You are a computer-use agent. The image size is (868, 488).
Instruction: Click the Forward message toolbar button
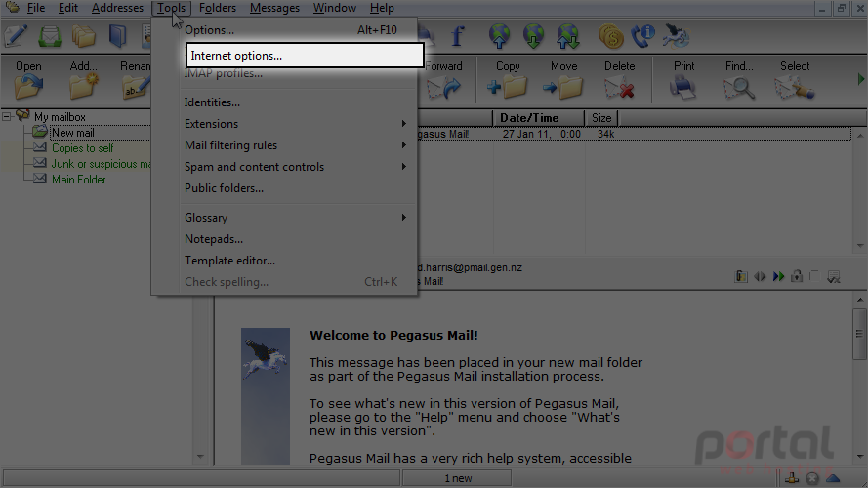click(x=444, y=80)
